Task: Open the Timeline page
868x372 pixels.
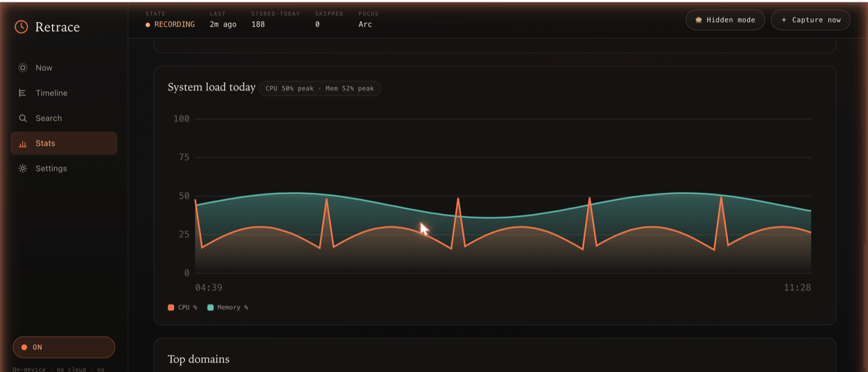Action: coord(64,93)
